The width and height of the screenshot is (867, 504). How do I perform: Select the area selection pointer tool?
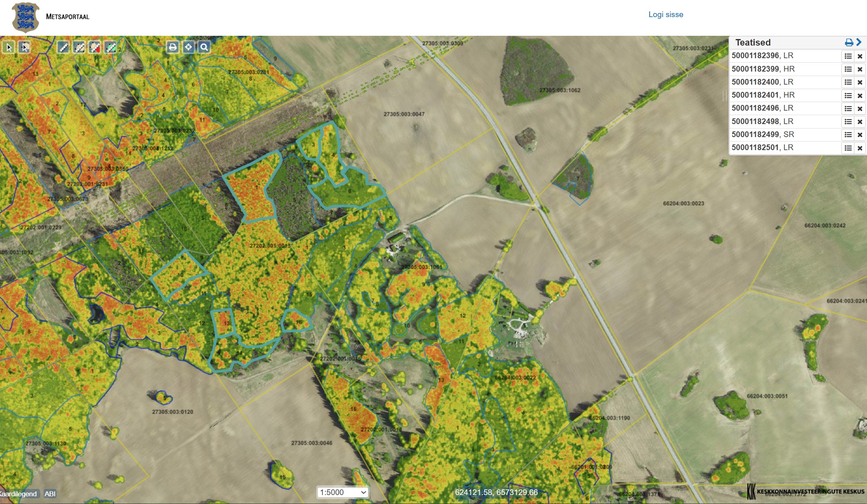pos(24,48)
